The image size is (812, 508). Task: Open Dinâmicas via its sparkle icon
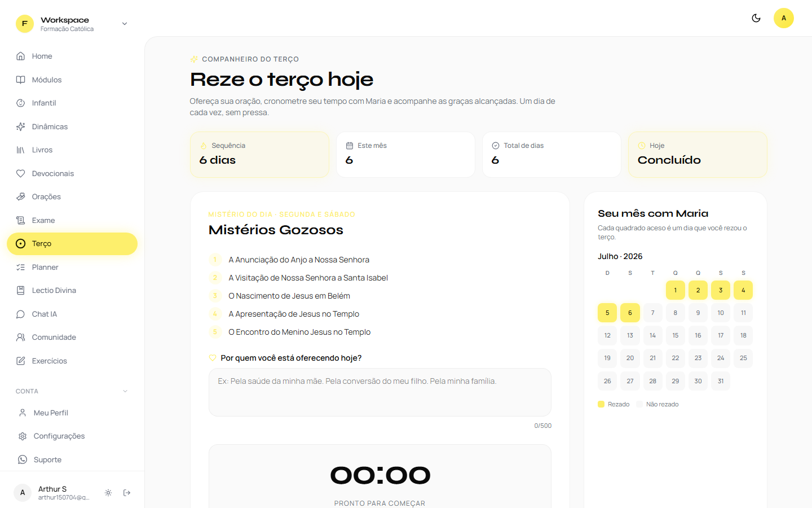[x=21, y=126]
